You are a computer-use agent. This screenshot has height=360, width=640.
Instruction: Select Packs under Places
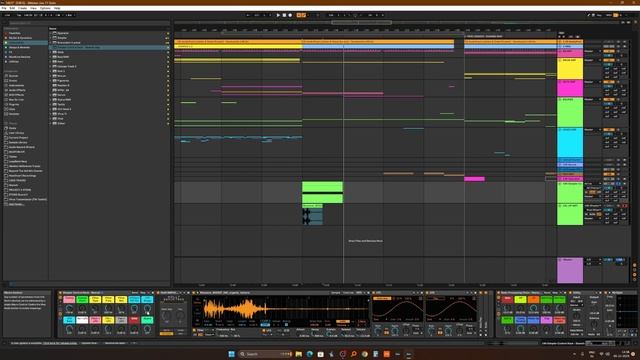pyautogui.click(x=13, y=128)
